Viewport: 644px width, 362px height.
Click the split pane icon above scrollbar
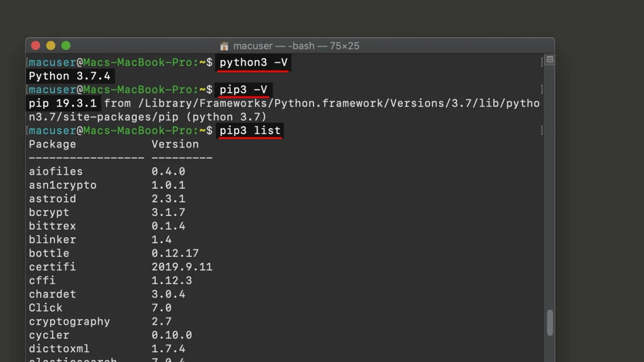click(550, 60)
